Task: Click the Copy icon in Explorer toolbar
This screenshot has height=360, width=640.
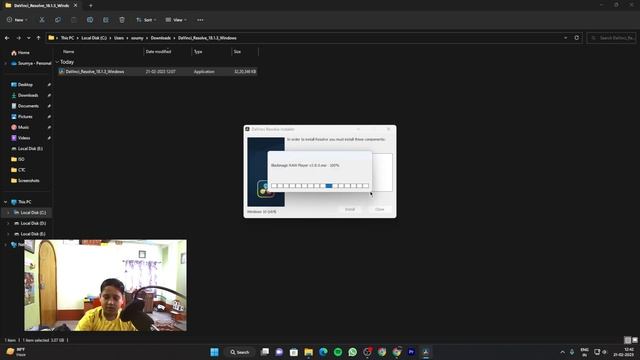Action: [x=58, y=20]
